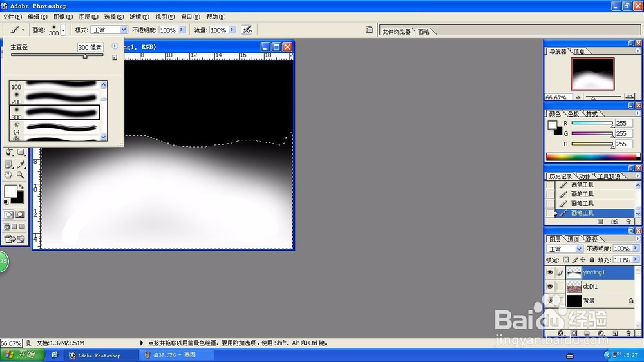The width and height of the screenshot is (644, 362).
Task: Switch to the 通道 (Channels) tab
Action: pos(573,239)
